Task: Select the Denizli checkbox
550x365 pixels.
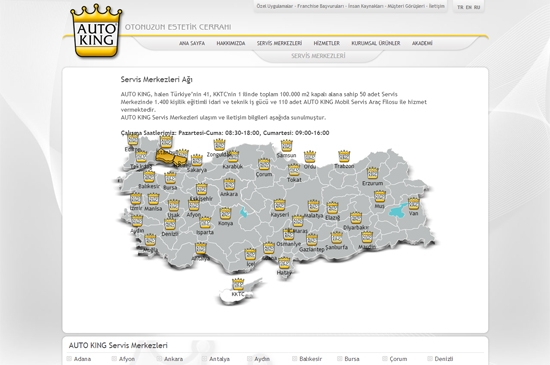Action: (430, 358)
